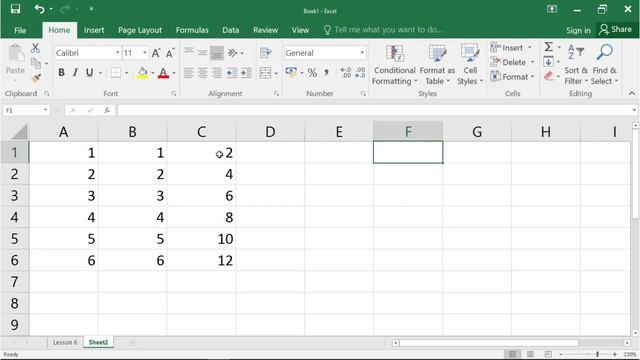Align text to the top of the cell

(x=189, y=52)
